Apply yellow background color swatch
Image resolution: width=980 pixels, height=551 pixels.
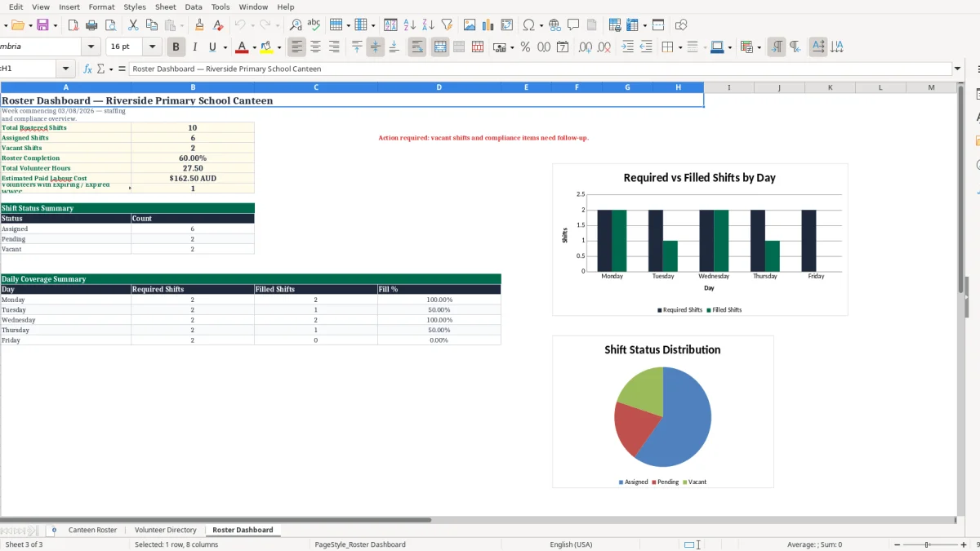pyautogui.click(x=266, y=47)
